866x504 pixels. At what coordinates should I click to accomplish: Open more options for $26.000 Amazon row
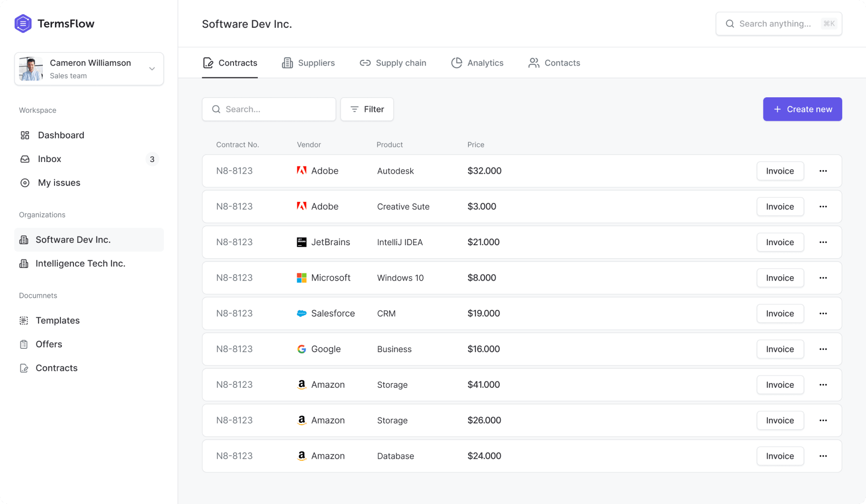coord(823,420)
